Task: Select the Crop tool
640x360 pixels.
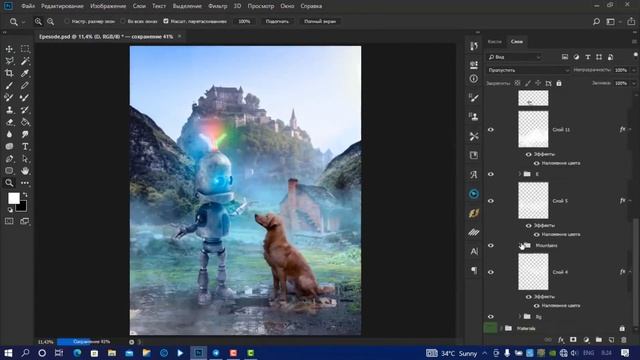Action: point(9,73)
